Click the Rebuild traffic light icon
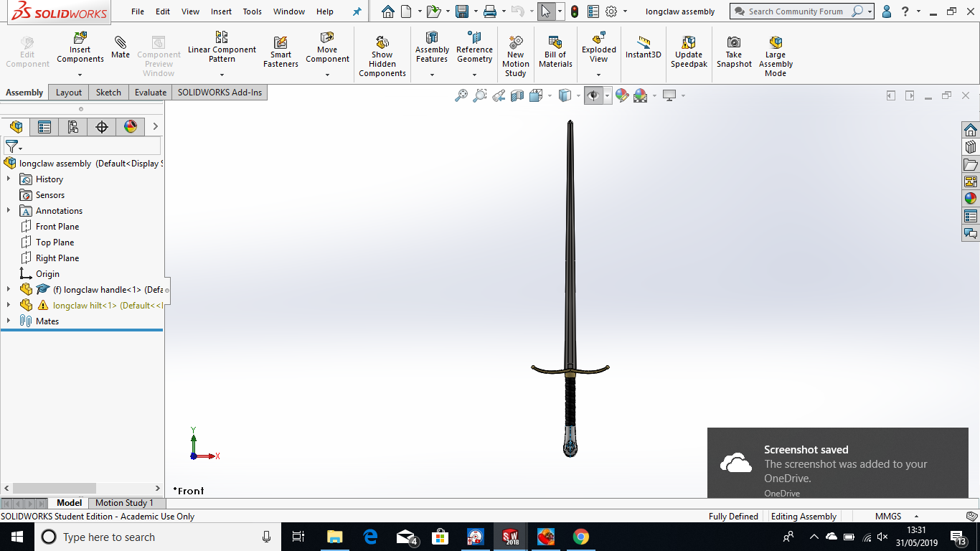 pos(575,11)
